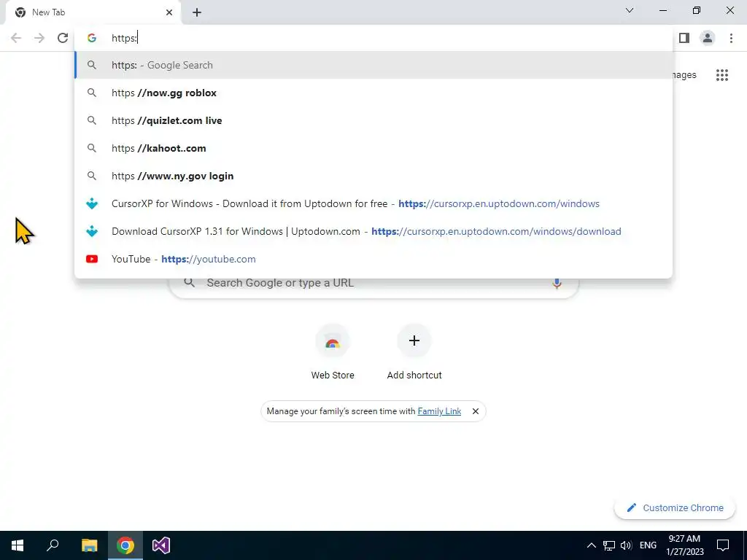Open Chrome's three-dot menu
The height and width of the screenshot is (560, 747).
tap(731, 38)
